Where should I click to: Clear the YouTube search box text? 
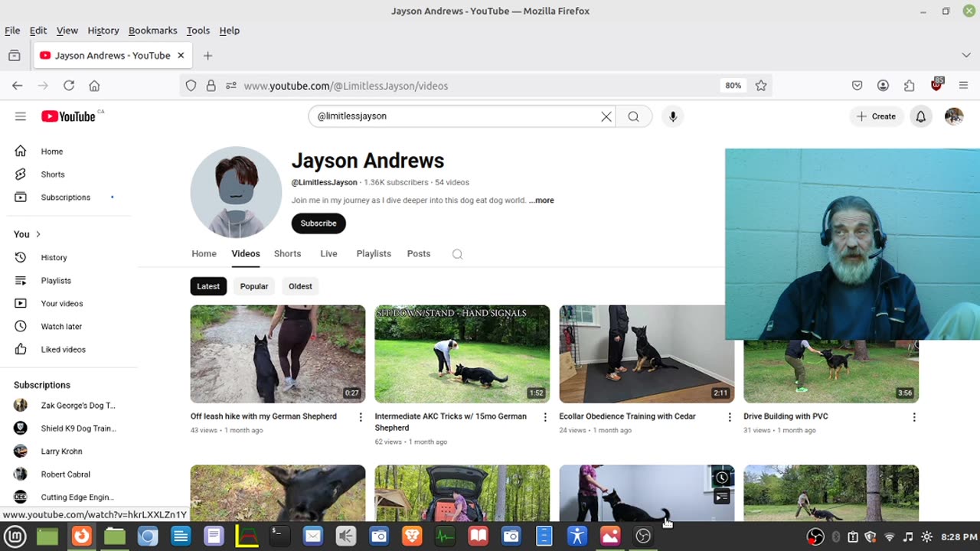click(x=606, y=116)
